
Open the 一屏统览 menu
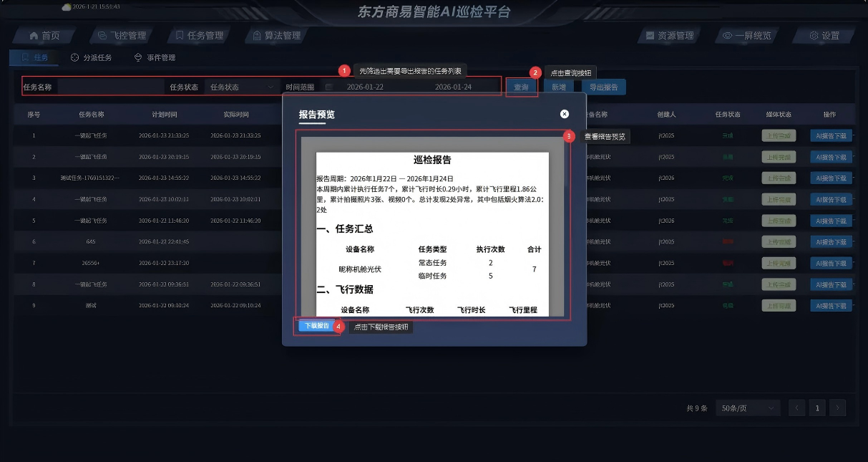pos(747,36)
